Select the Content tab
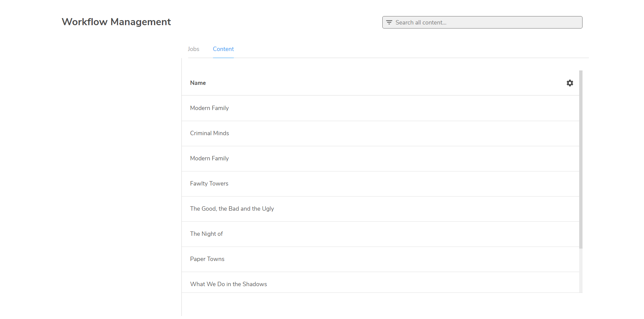This screenshot has width=644, height=319. (x=223, y=49)
